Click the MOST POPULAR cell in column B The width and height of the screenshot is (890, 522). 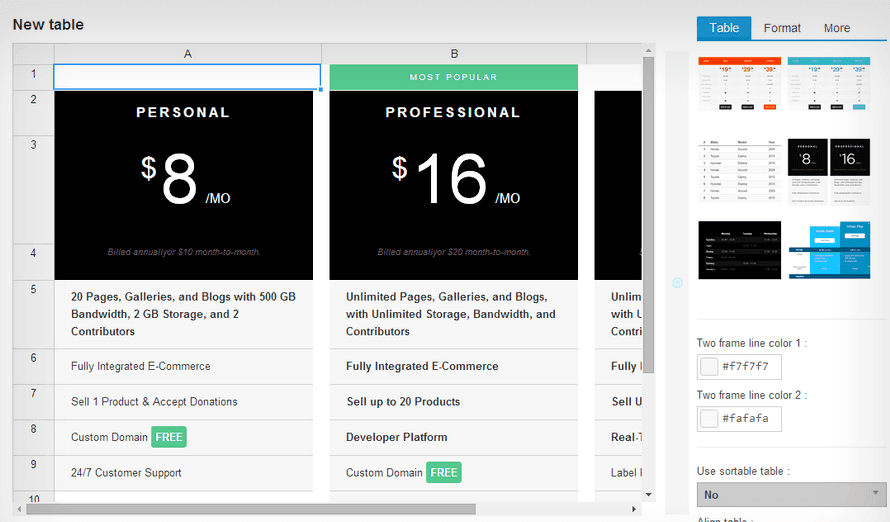(453, 77)
